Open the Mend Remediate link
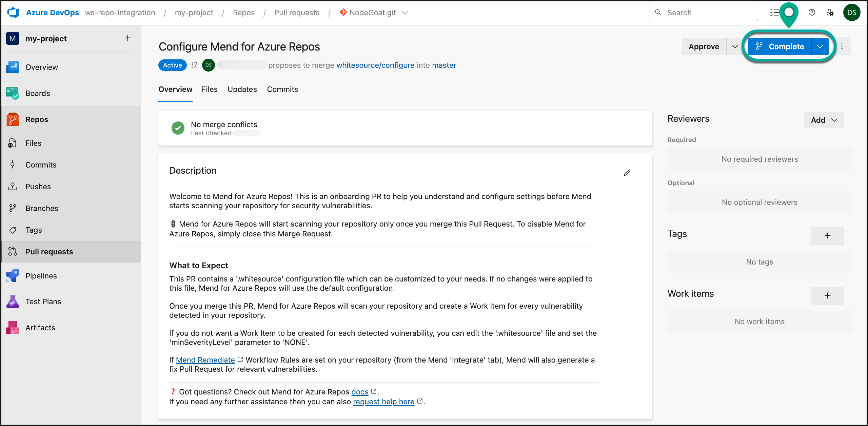Viewport: 868px width, 426px height. coord(205,360)
